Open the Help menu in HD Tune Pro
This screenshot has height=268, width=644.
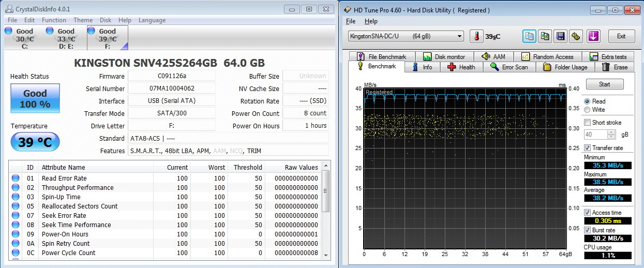[x=371, y=21]
